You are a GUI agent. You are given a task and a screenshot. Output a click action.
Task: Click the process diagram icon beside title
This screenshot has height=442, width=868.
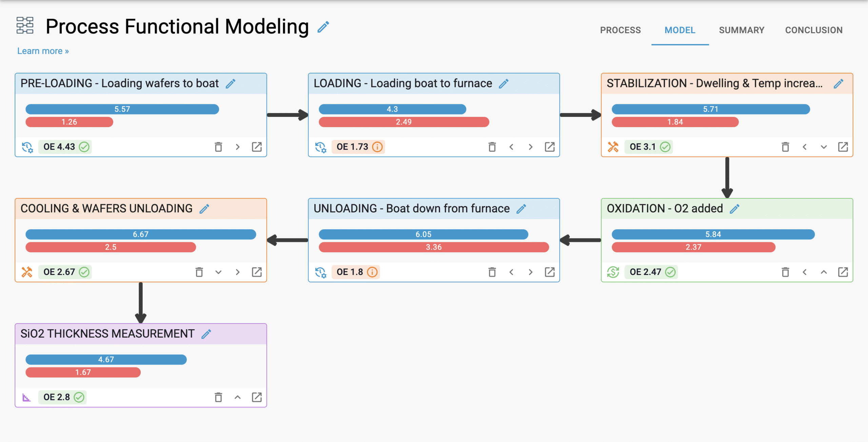click(25, 25)
